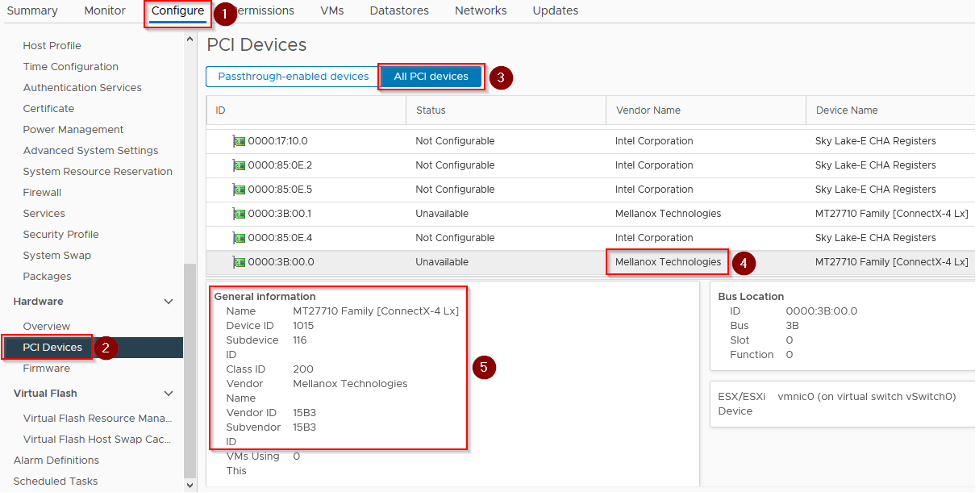Open the Networks tab
The width and height of the screenshot is (977, 493).
click(480, 11)
